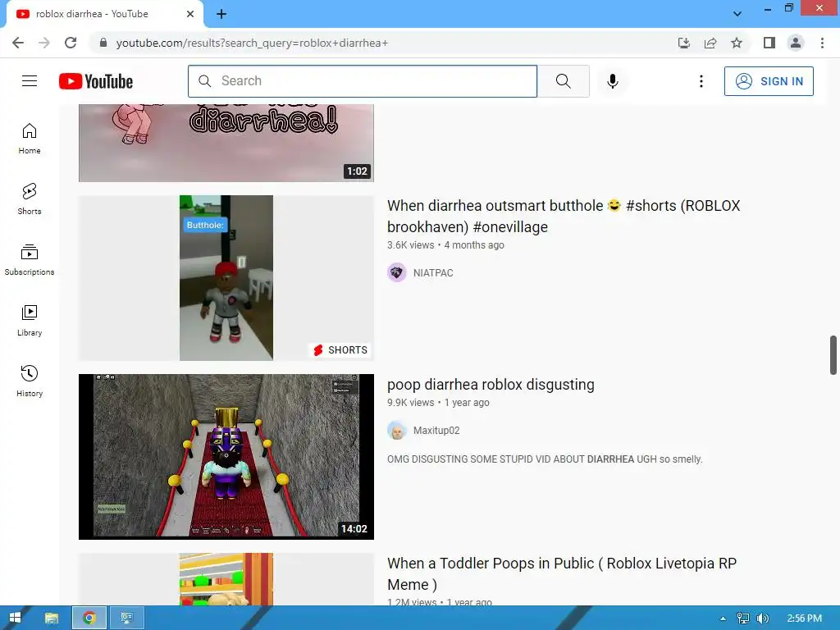Screen dimensions: 840x630
Task: Click the share page icon
Action: 710,43
